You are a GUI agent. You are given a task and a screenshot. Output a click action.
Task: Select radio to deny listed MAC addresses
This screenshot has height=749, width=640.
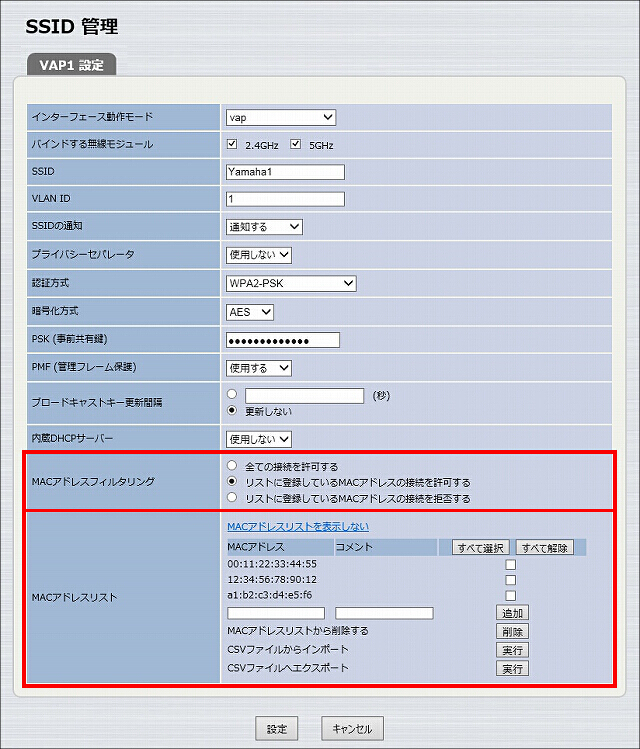click(232, 497)
